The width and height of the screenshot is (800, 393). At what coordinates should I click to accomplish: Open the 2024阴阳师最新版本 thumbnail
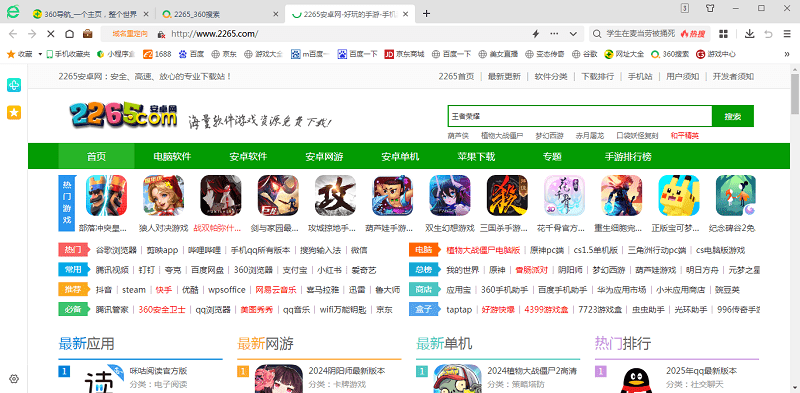pyautogui.click(x=279, y=379)
